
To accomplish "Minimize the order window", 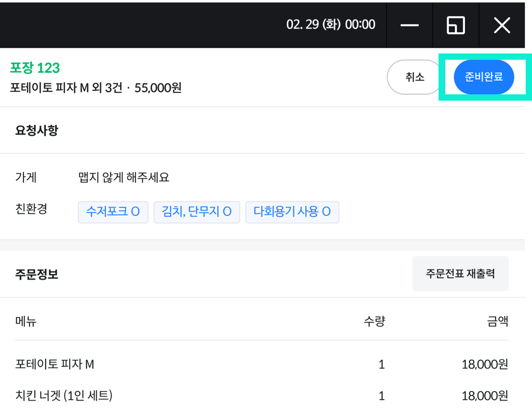I will pyautogui.click(x=409, y=25).
